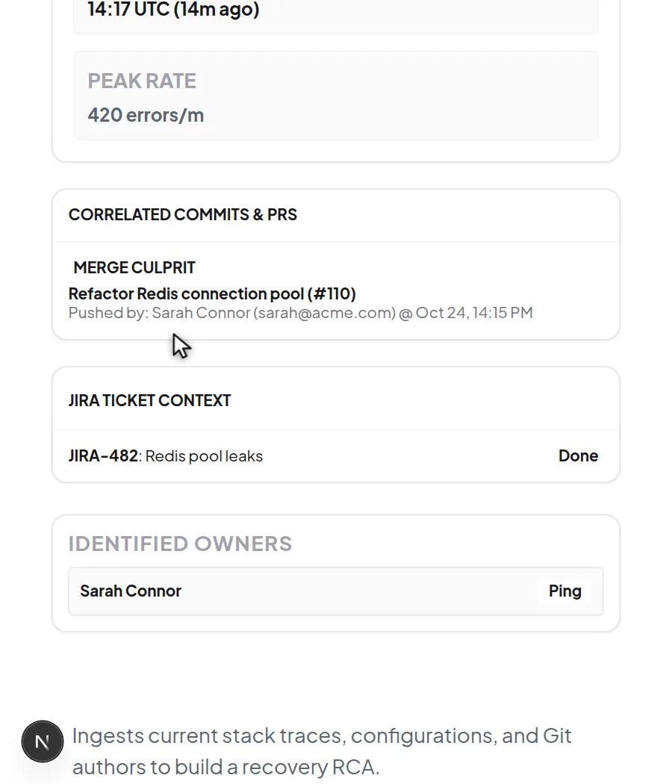Click the recovery RCA text line
The height and width of the screenshot is (784, 672).
click(x=226, y=767)
